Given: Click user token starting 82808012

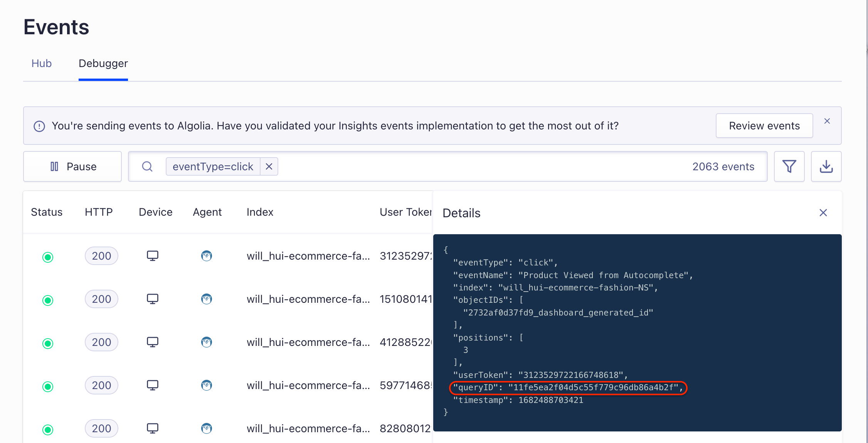Looking at the screenshot, I should click(x=405, y=428).
